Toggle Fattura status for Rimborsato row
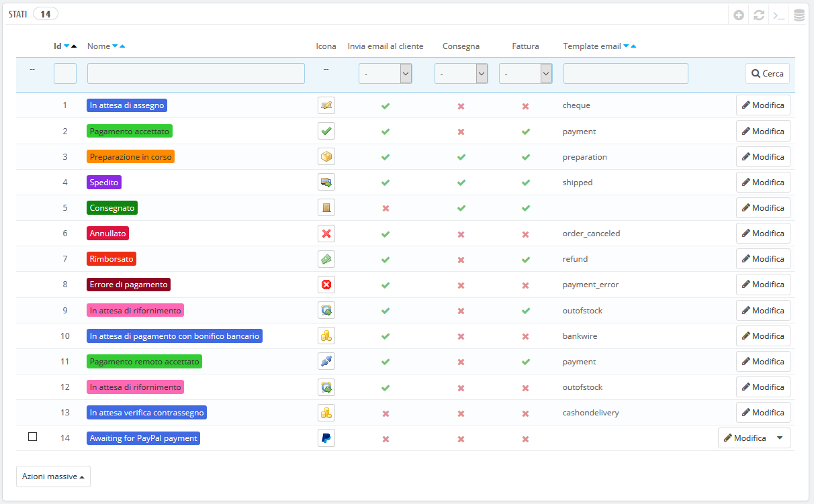This screenshot has height=504, width=814. click(526, 260)
